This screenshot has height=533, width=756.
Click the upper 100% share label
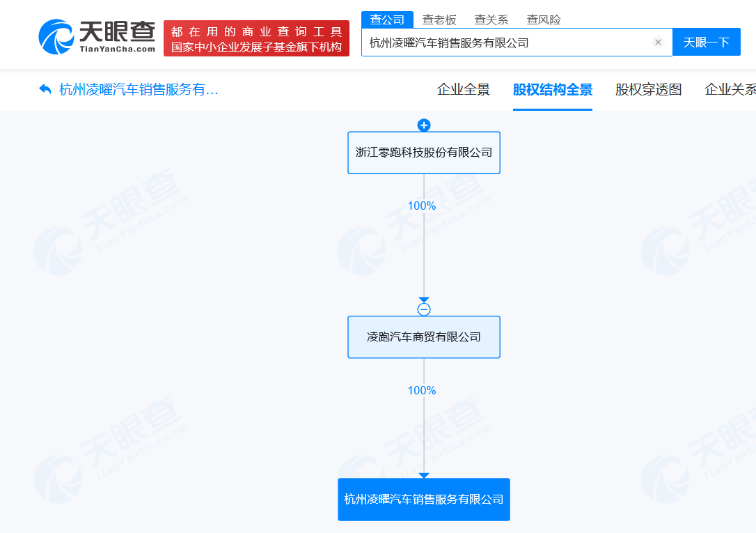pyautogui.click(x=422, y=206)
